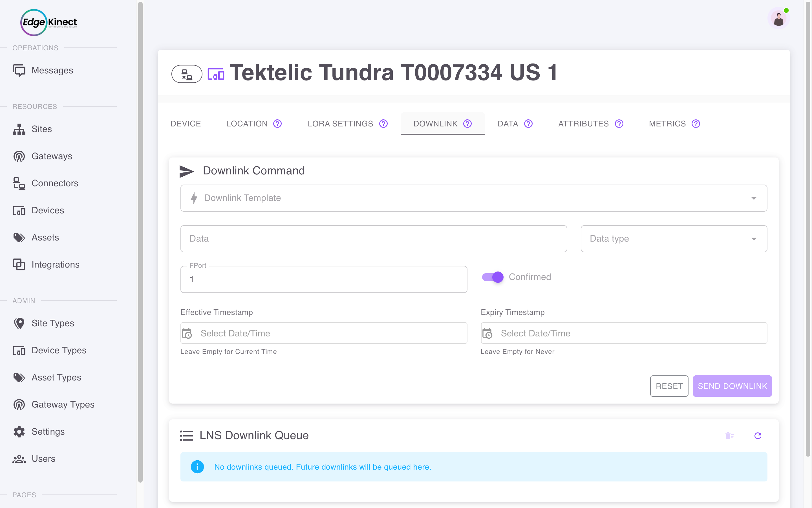Go to Gateways page
Viewport: 812px width, 508px height.
52,156
